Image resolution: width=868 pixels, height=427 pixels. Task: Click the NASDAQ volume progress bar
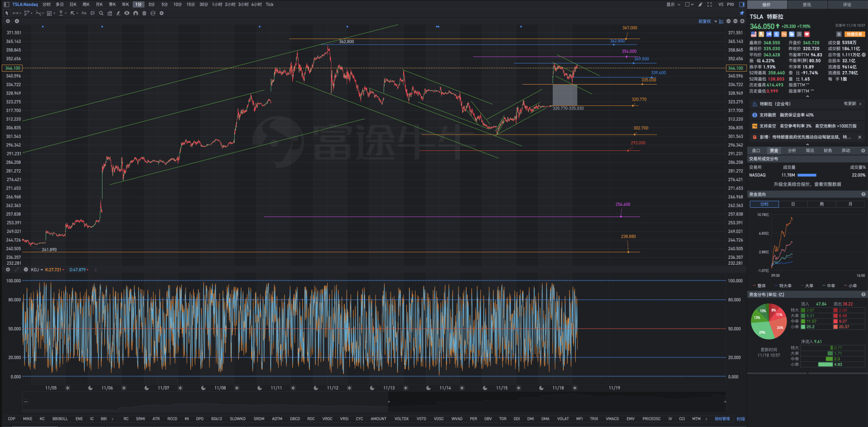pos(807,175)
